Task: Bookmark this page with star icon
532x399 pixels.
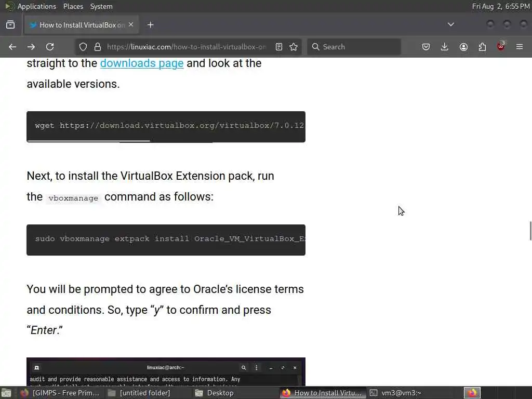Action: click(294, 47)
